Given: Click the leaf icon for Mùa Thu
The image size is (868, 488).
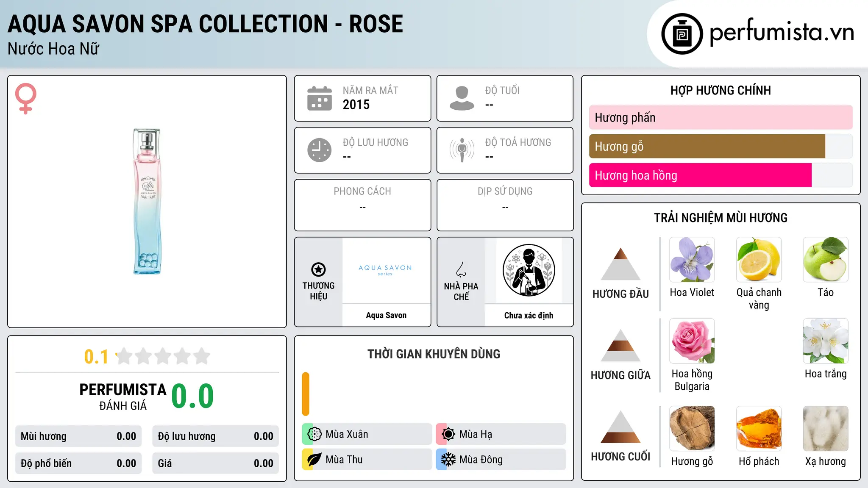Looking at the screenshot, I should [314, 460].
